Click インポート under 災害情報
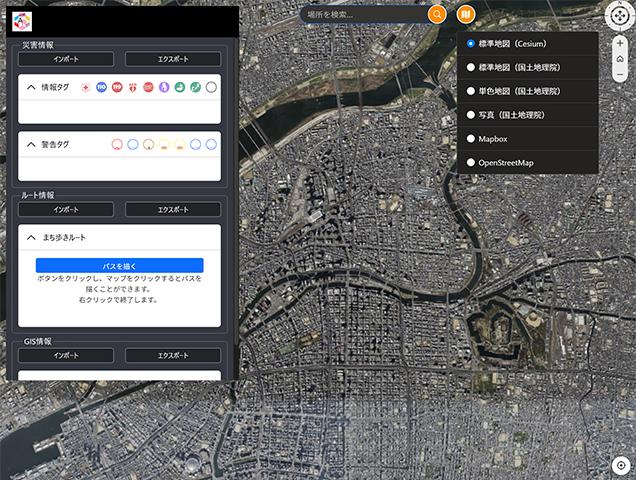Image resolution: width=636 pixels, height=480 pixels. click(66, 59)
